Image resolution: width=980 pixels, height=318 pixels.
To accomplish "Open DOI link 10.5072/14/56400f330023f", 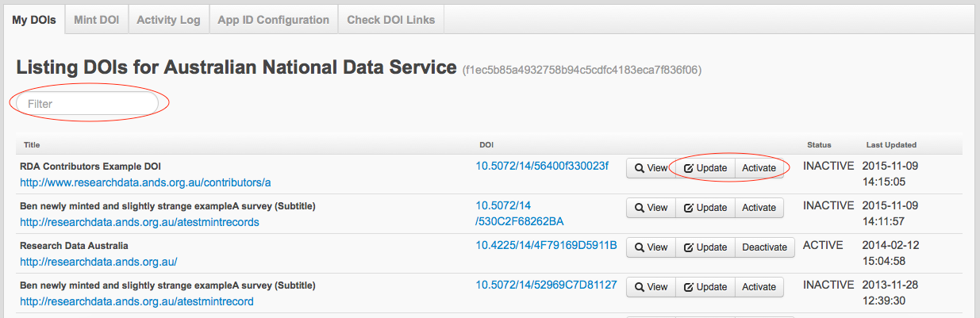I will tap(542, 166).
